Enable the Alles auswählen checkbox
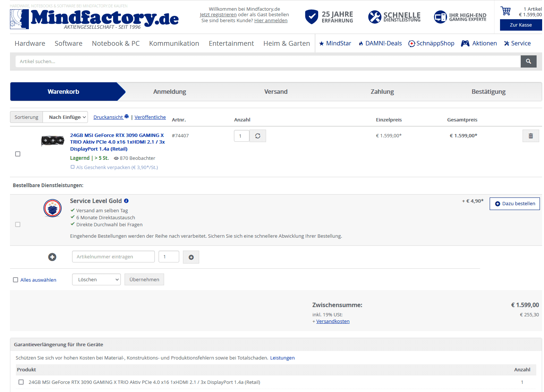544x392 pixels. (x=16, y=280)
